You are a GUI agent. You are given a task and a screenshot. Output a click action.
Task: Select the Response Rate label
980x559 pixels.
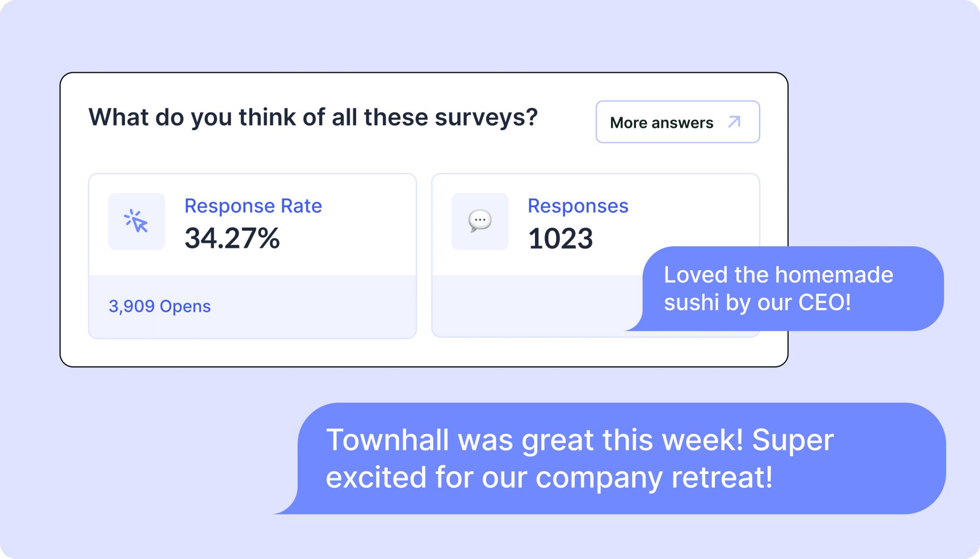[x=253, y=206]
